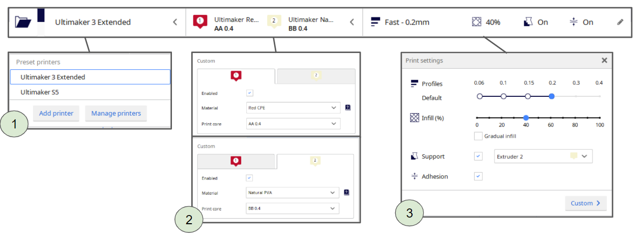This screenshot has width=644, height=239.
Task: Expand the BB 0.4 print core dropdown
Action: point(292,208)
